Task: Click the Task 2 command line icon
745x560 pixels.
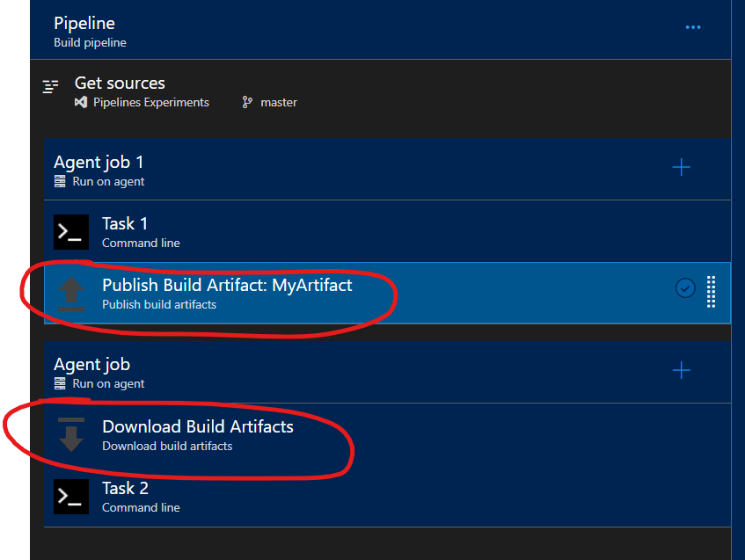Action: [71, 497]
